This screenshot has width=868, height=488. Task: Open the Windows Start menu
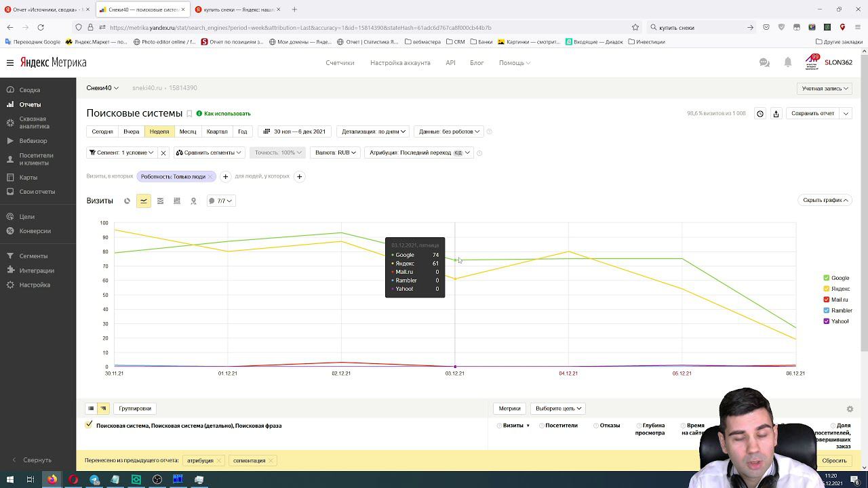click(9, 479)
